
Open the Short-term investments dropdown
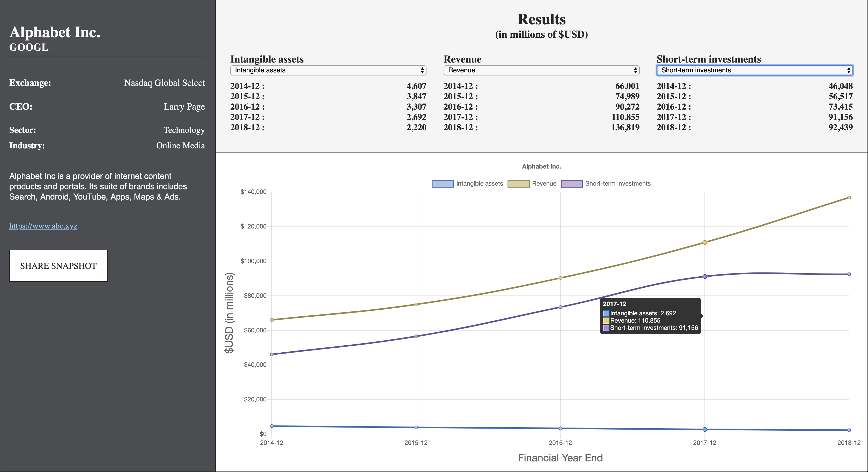point(754,70)
